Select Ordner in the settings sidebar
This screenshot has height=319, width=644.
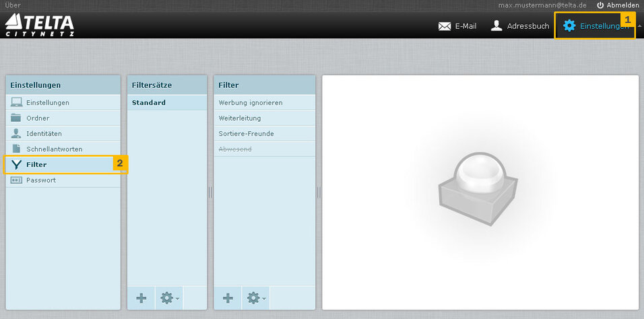coord(63,118)
